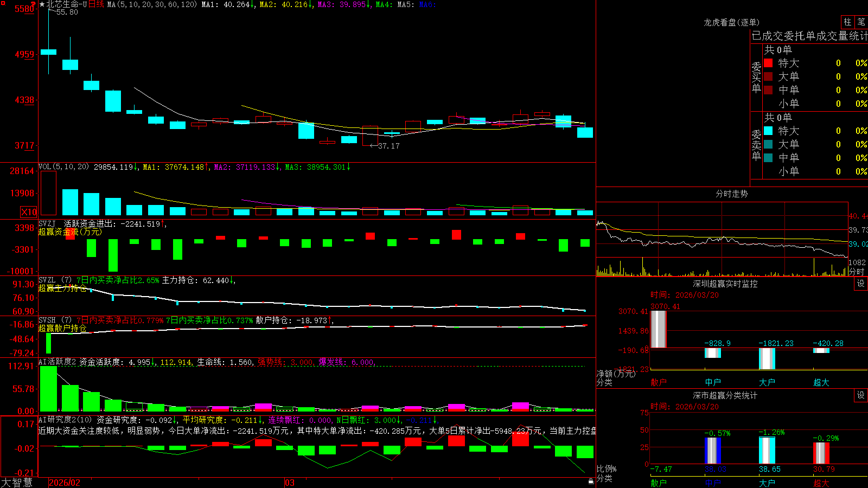Viewport: 868px width, 488px height.
Task: Click the X10 volume scale box
Action: [x=29, y=212]
